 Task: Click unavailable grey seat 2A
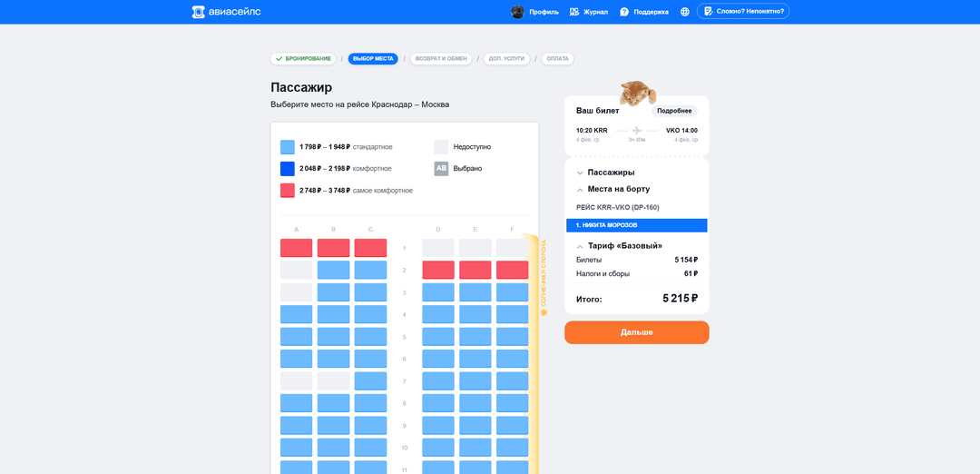296,270
